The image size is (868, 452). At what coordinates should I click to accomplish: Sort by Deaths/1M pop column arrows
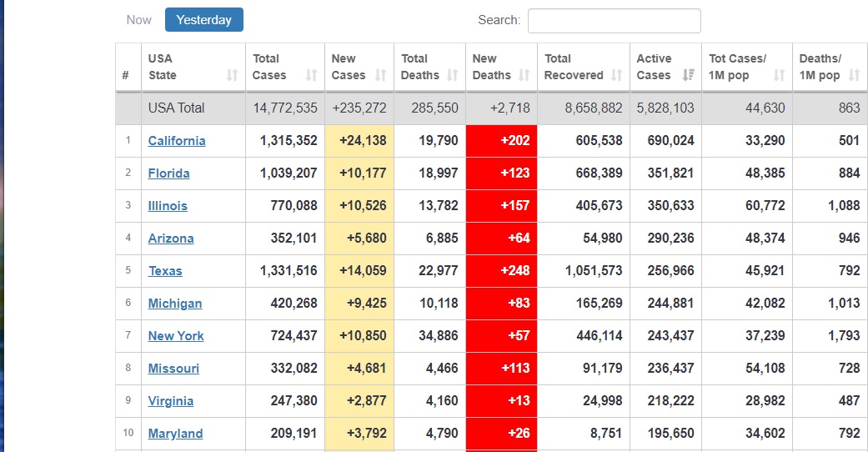[x=854, y=75]
